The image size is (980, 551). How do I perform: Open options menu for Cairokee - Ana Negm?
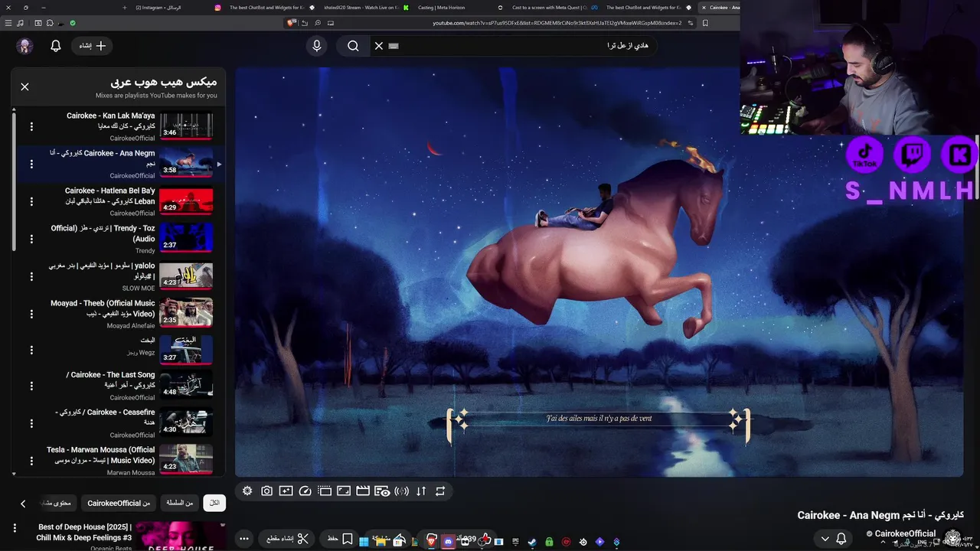point(31,164)
